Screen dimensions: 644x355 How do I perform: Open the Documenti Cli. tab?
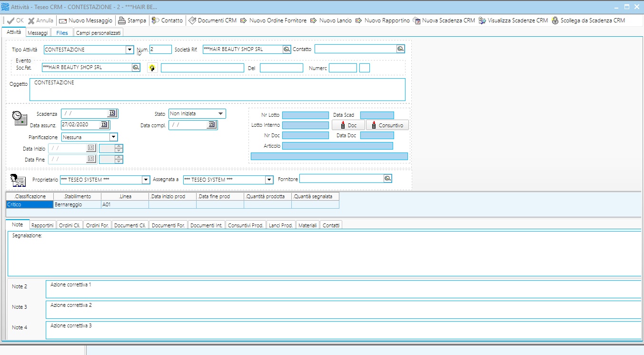[x=130, y=225]
